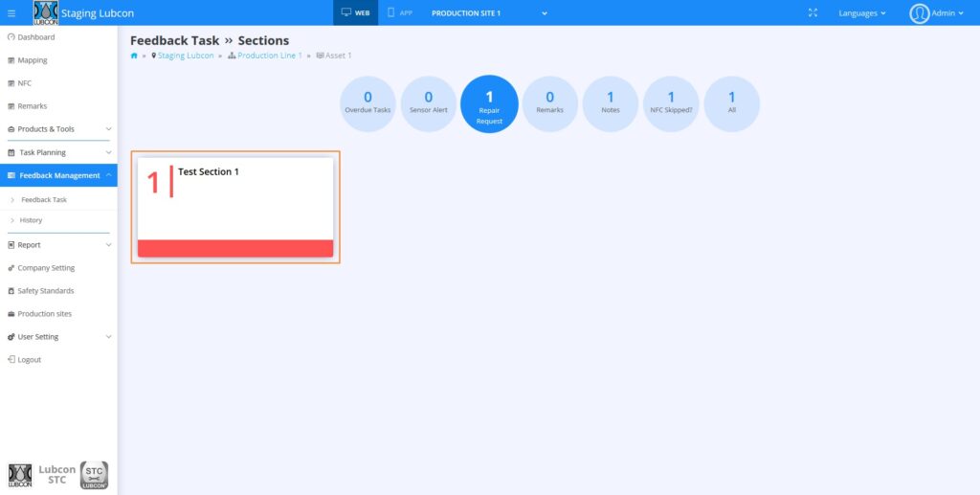The image size is (980, 495).
Task: Open the NFC sidebar item
Action: [x=25, y=83]
